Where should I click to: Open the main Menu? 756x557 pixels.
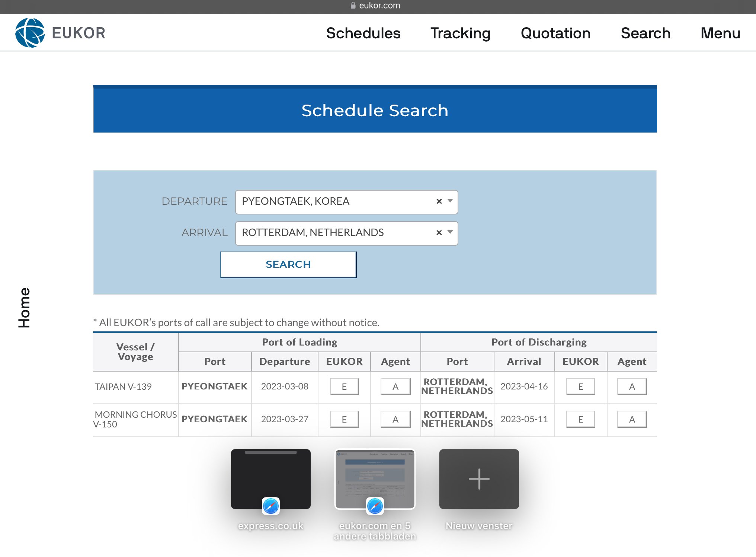point(720,33)
